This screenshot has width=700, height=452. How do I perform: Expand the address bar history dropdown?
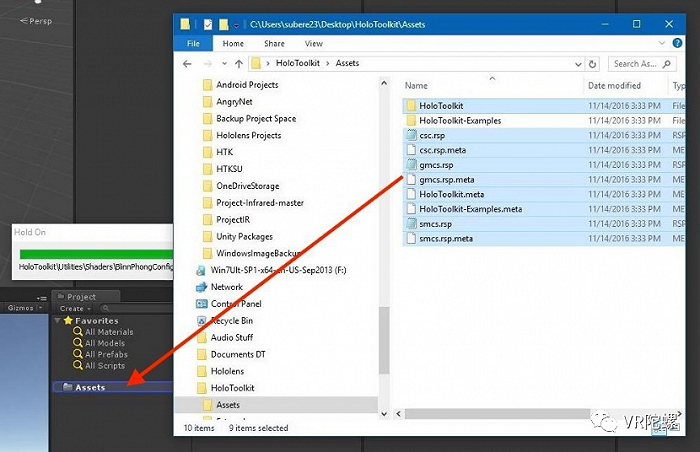point(578,64)
